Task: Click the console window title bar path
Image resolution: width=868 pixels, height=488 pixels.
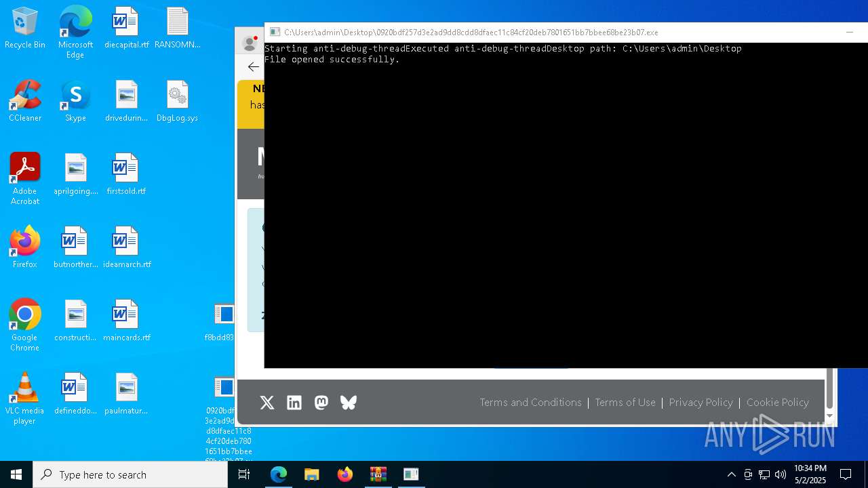Action: click(x=471, y=32)
